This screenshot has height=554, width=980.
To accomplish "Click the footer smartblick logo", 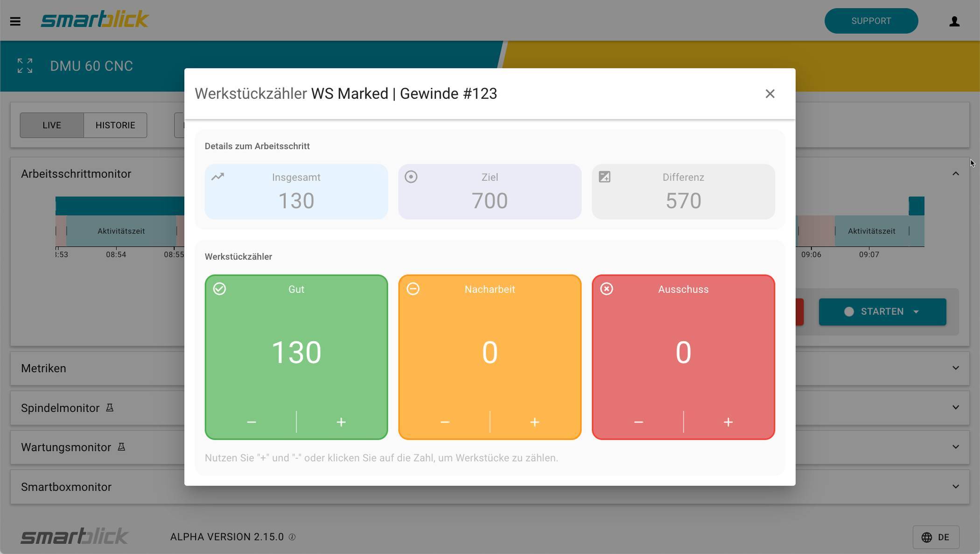I will coord(74,536).
